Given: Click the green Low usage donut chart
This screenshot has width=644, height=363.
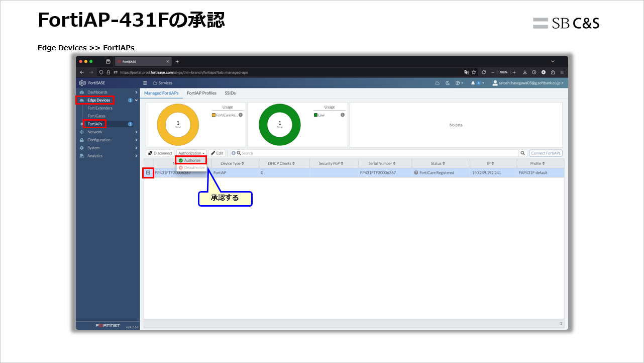Looking at the screenshot, I should [x=280, y=124].
